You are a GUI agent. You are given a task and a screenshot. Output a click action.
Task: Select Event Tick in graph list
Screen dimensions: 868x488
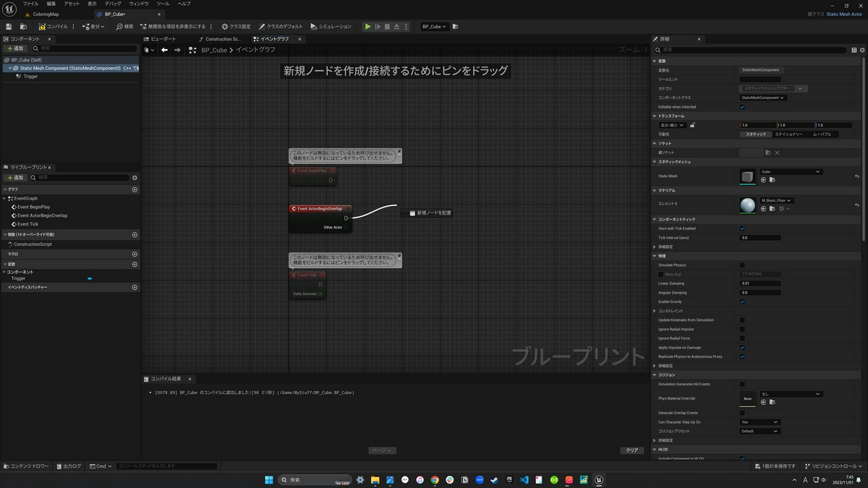(28, 224)
